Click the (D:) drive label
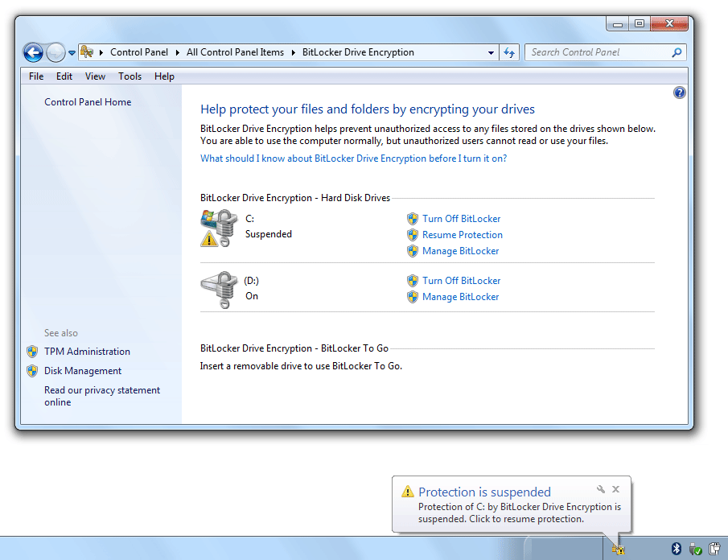 (251, 281)
